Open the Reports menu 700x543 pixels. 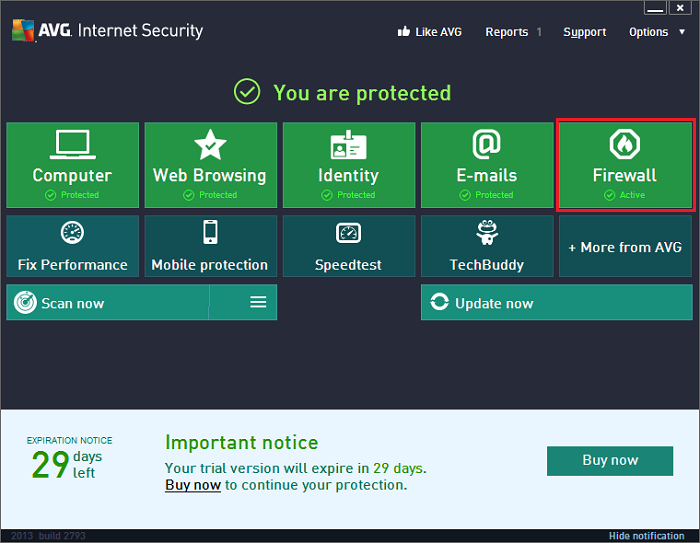[507, 32]
